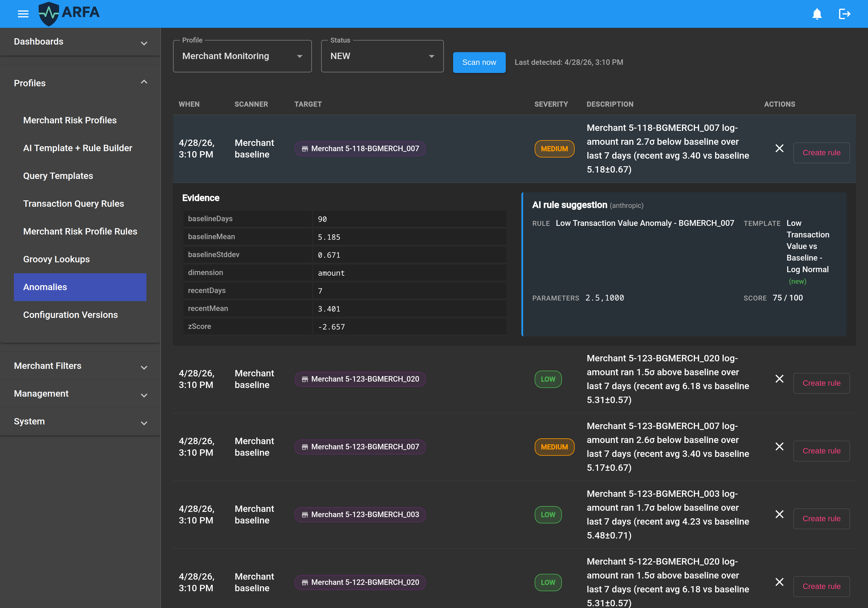
Task: Dismiss anomaly for Merchant 5-122-BGMERCH_020
Action: (x=779, y=582)
